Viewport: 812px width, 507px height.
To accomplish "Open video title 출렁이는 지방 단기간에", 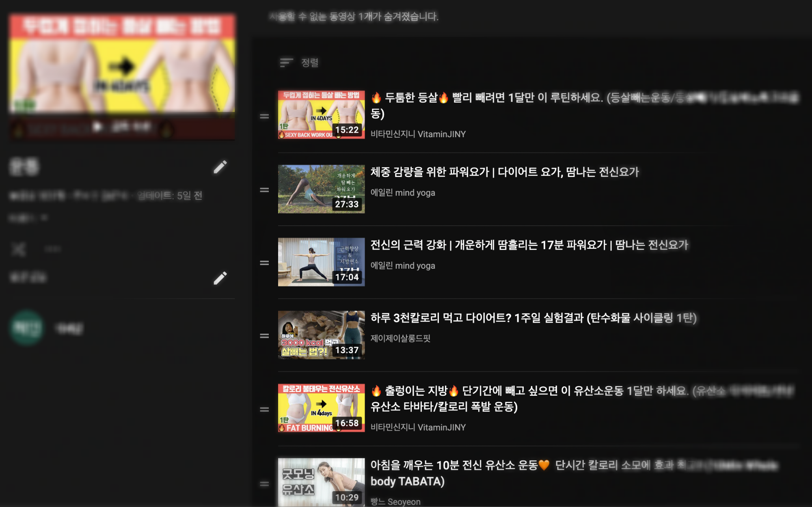I will coord(582,398).
